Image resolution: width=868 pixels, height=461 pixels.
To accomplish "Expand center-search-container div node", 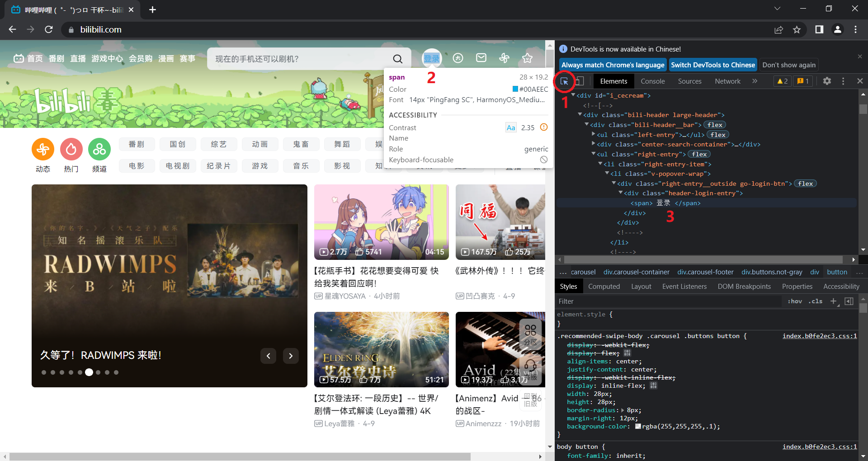I will (x=594, y=144).
